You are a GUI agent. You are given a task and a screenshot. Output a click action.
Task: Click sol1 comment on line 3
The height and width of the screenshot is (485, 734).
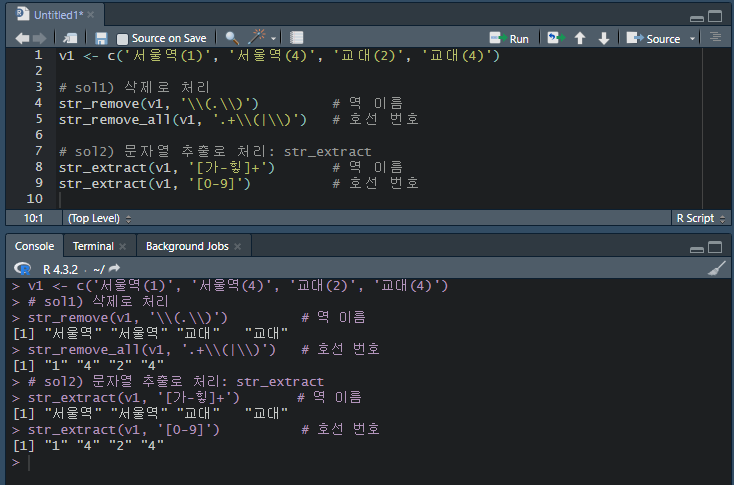pos(134,88)
